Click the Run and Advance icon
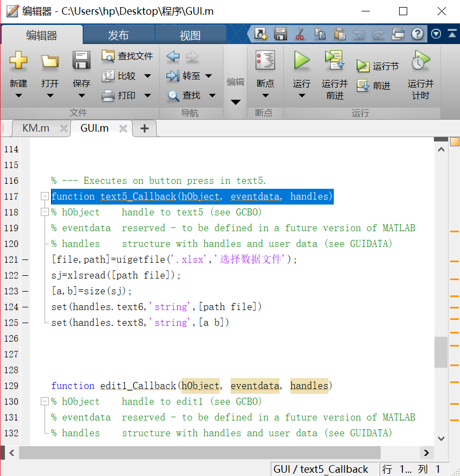460x476 pixels. (x=334, y=60)
